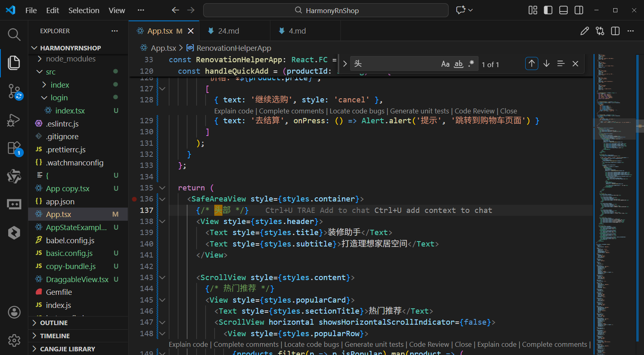
Task: Toggle the breakpoint on line 136
Action: click(134, 199)
